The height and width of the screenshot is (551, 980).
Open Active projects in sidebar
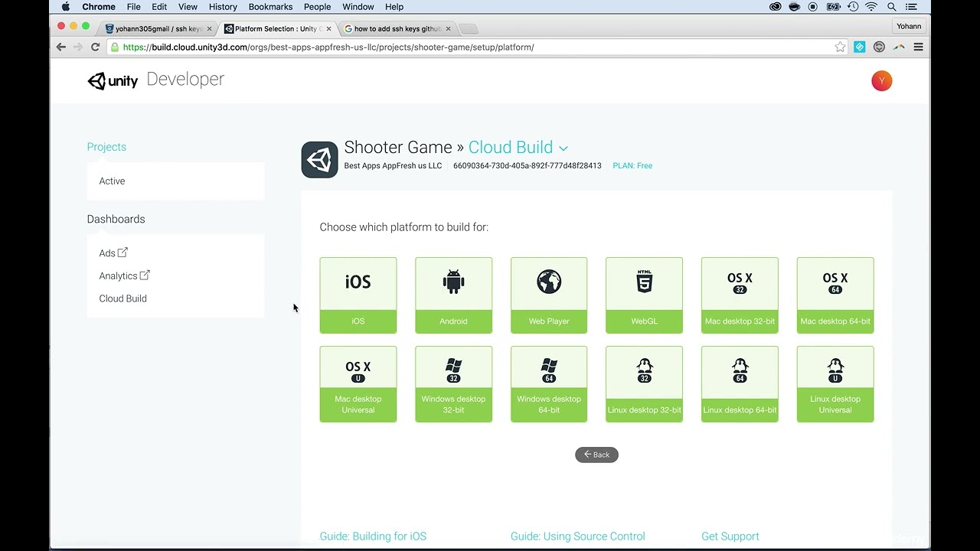(x=112, y=181)
